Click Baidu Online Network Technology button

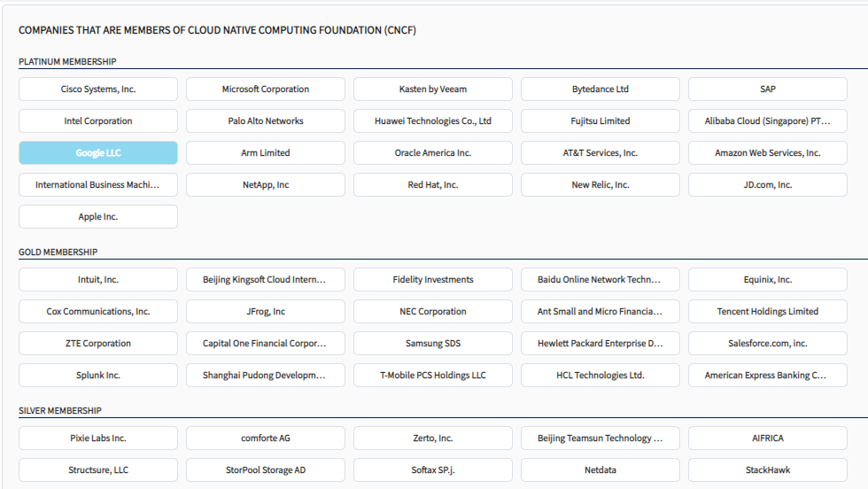[601, 280]
